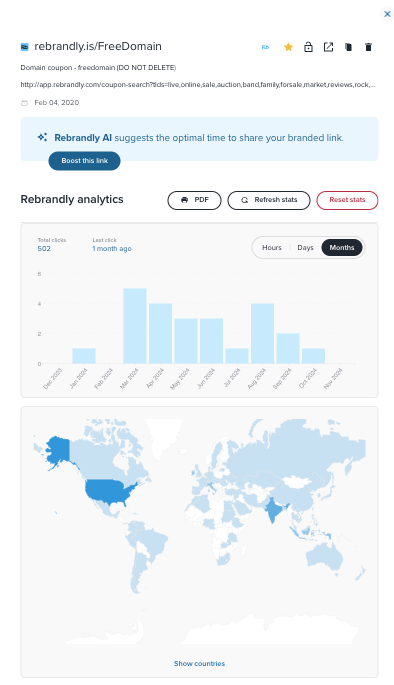The width and height of the screenshot is (394, 685).
Task: Switch chart to Days view
Action: [305, 248]
